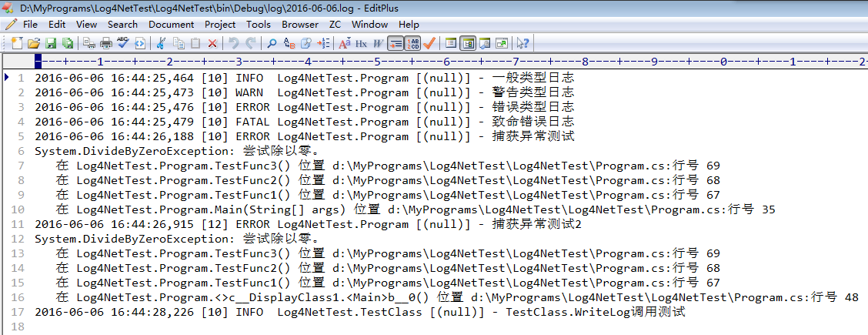The image size is (868, 335).
Task: Click the line ending with 捕获异常测试2
Action: click(x=307, y=224)
